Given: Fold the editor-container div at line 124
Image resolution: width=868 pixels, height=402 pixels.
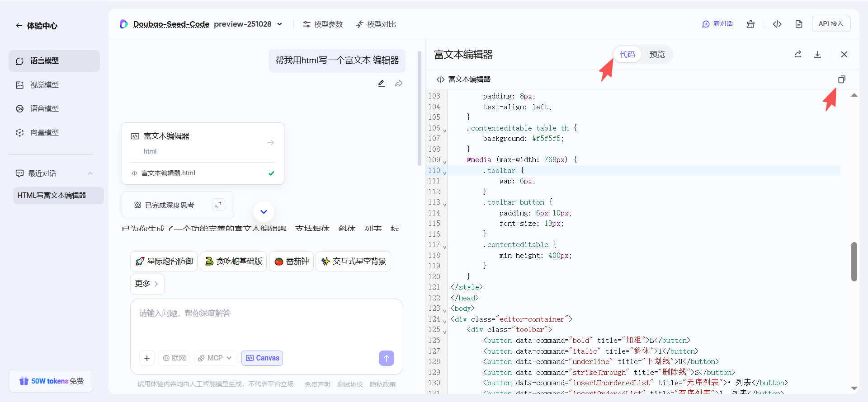Looking at the screenshot, I should point(445,321).
